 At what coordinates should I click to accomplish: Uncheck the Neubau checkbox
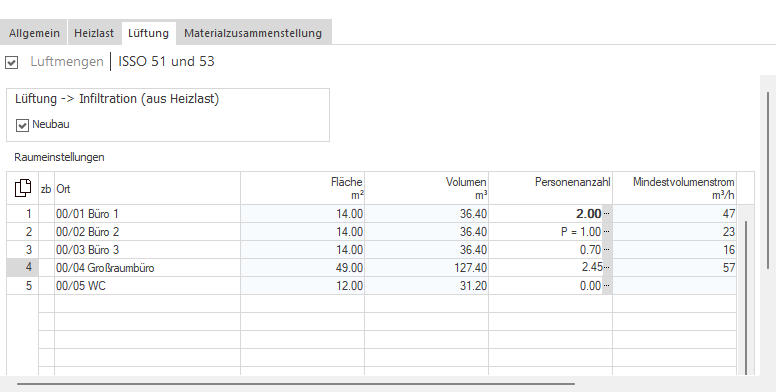tap(22, 125)
